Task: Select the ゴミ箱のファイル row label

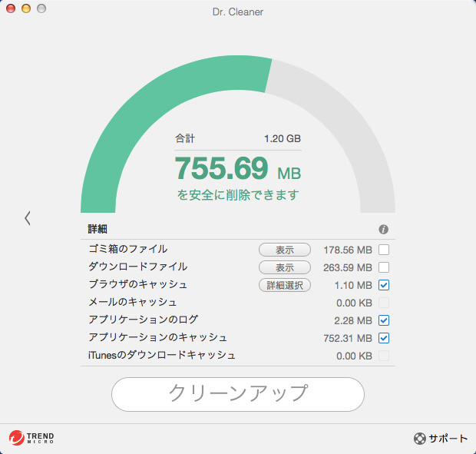Action: [x=127, y=249]
